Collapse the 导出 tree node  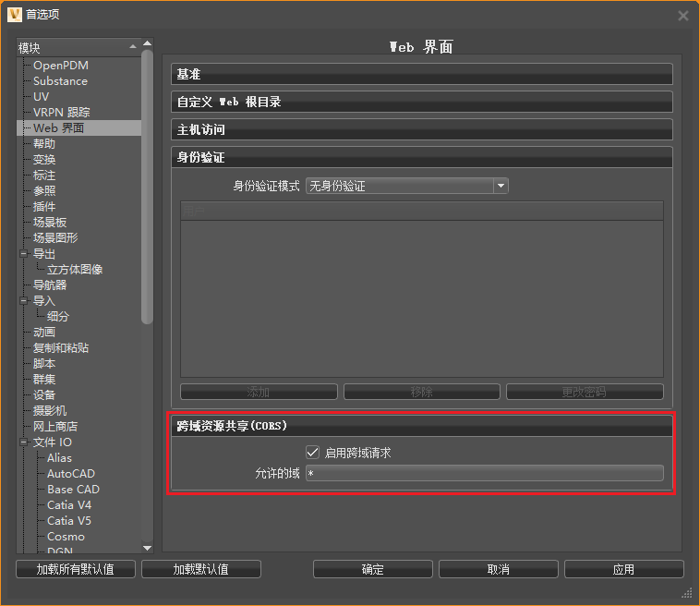(x=23, y=254)
